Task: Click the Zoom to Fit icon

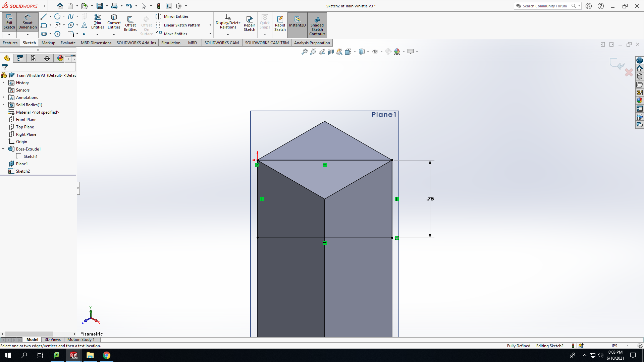Action: (x=305, y=52)
